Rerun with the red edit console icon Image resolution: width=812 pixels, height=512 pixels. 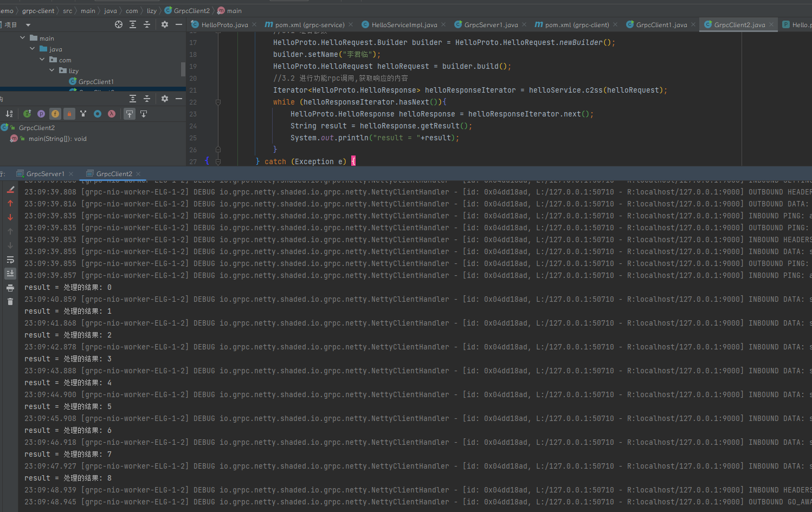click(10, 190)
